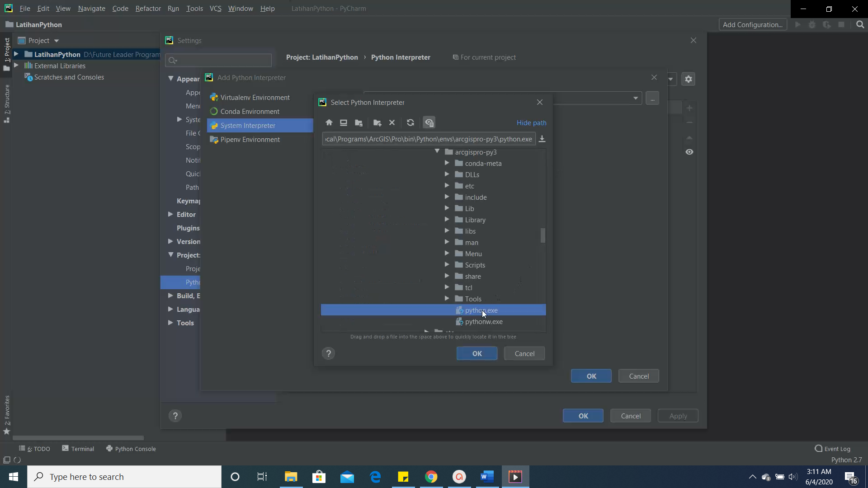Open Mail app from taskbar

coord(347,477)
